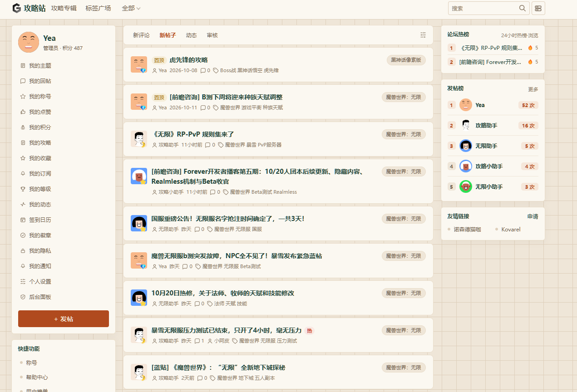The width and height of the screenshot is (577, 392).
Task: Switch to the 动态 tab
Action: click(191, 35)
